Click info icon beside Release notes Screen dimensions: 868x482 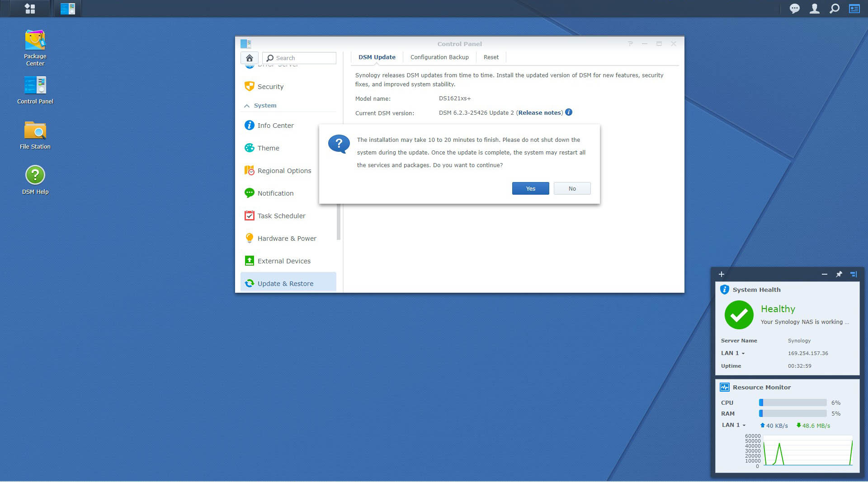569,112
